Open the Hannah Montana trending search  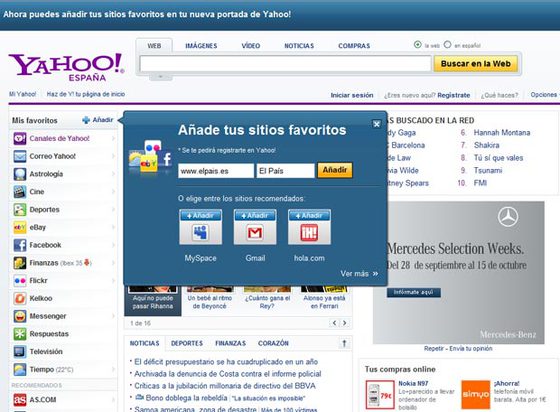502,132
